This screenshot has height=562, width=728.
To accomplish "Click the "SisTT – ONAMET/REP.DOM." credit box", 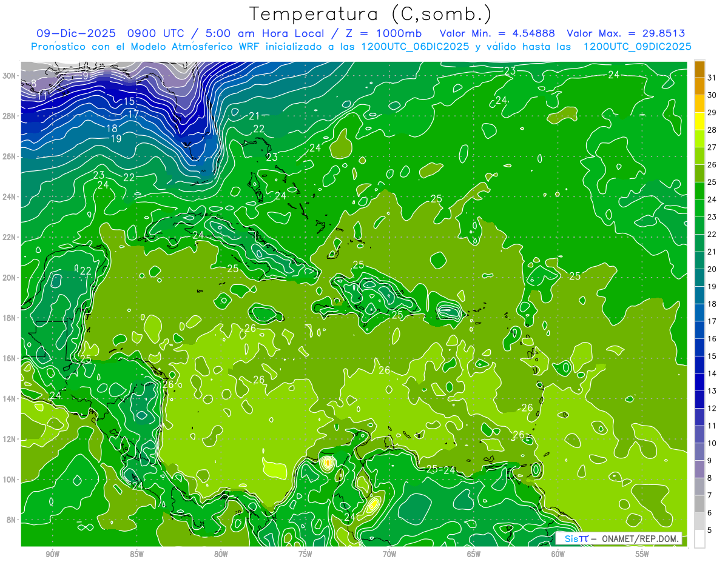I will click(x=618, y=538).
